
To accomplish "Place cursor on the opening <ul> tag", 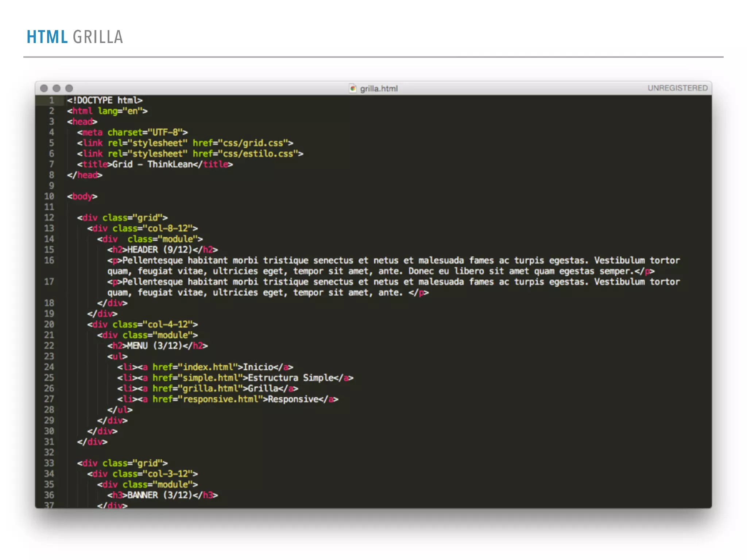I will tap(117, 357).
